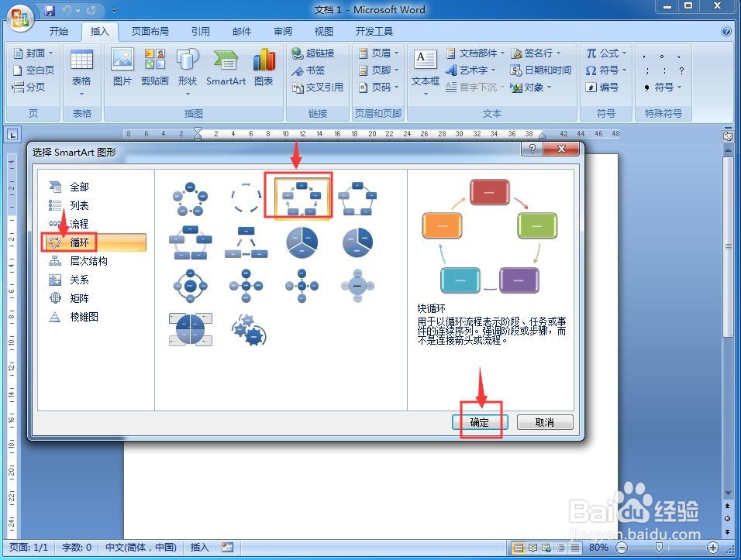Switch to the View (视图) tab
This screenshot has height=560, width=741.
[324, 32]
